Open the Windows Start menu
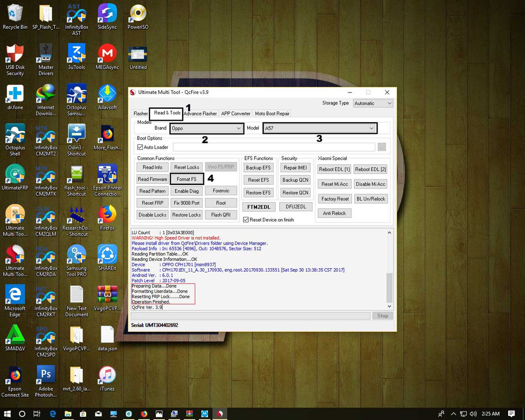This screenshot has height=420, width=525. pyautogui.click(x=7, y=414)
